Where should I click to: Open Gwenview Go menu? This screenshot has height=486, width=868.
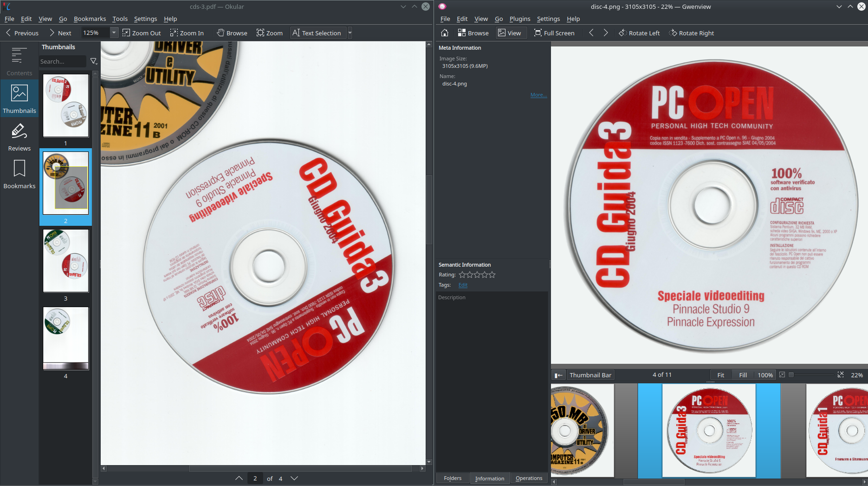click(x=499, y=19)
